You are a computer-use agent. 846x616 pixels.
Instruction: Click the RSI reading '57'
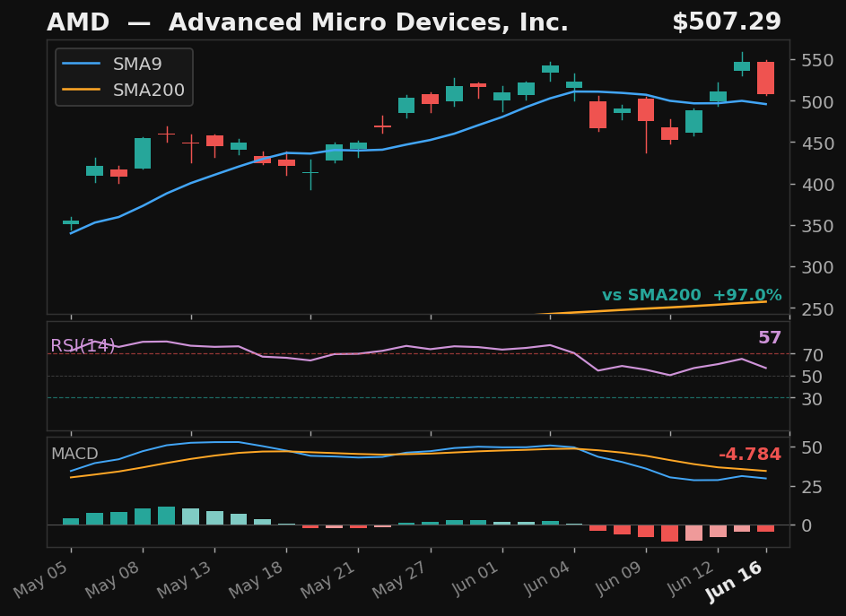tap(770, 338)
